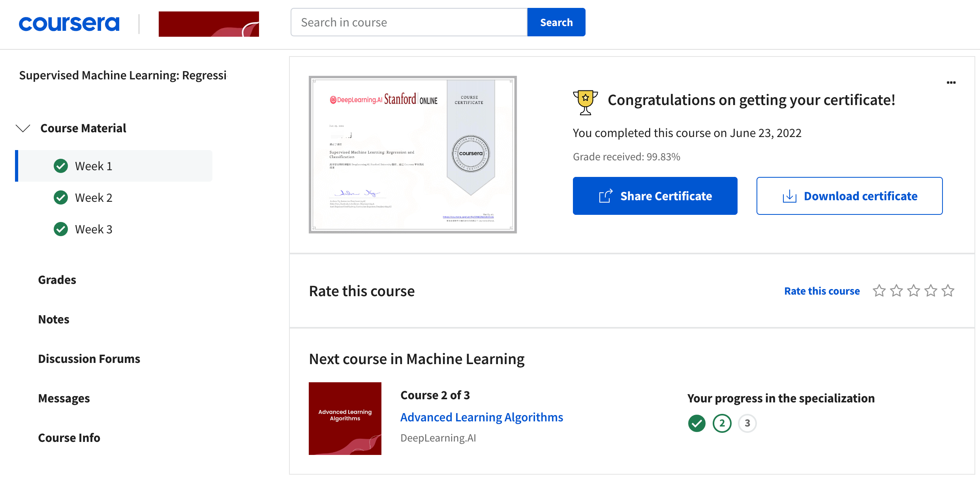980x481 pixels.
Task: Click the Coursera logo
Action: click(69, 24)
